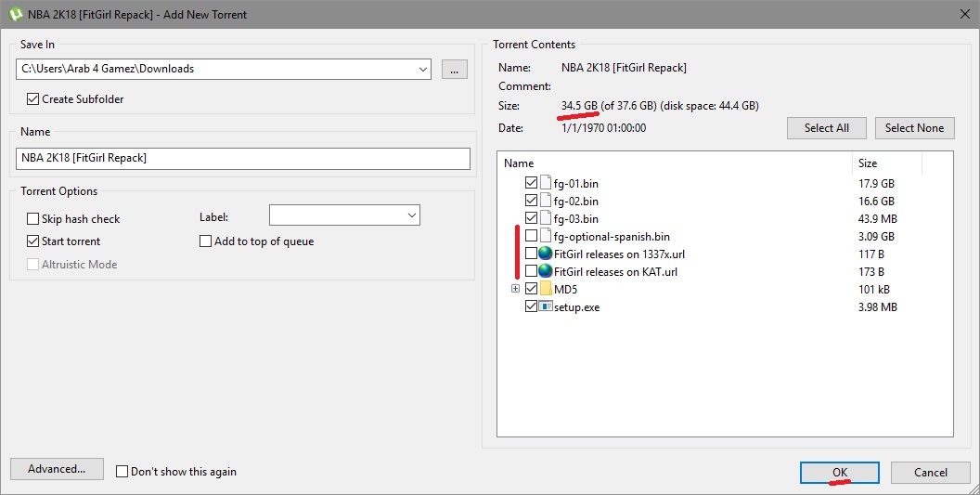This screenshot has width=980, height=495.
Task: Tick Add to top of queue
Action: 206,241
